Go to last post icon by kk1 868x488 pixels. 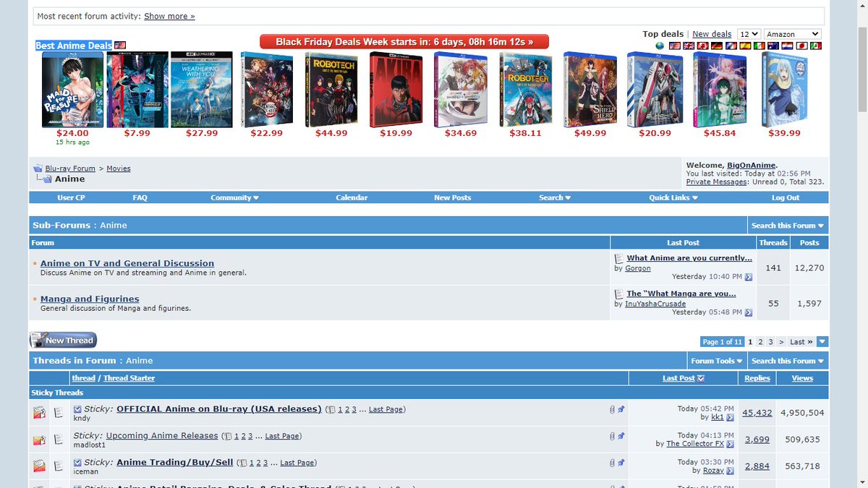tap(730, 417)
